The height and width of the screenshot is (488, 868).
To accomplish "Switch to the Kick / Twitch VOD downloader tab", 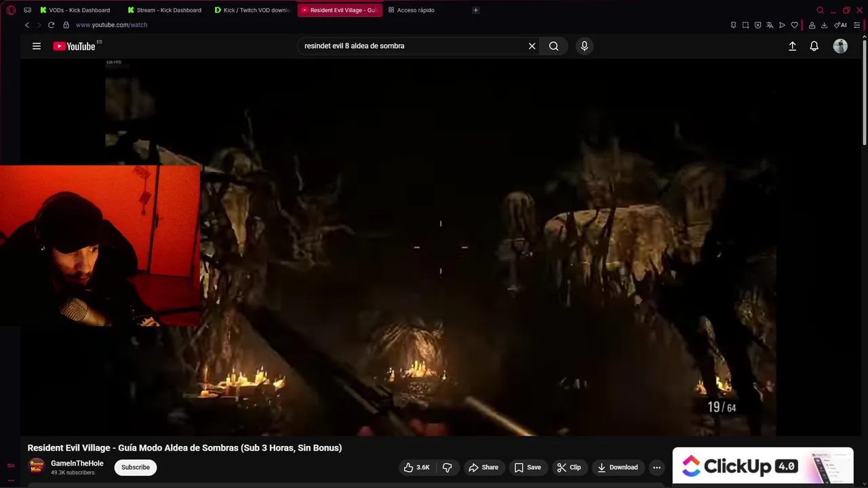I will tap(252, 10).
